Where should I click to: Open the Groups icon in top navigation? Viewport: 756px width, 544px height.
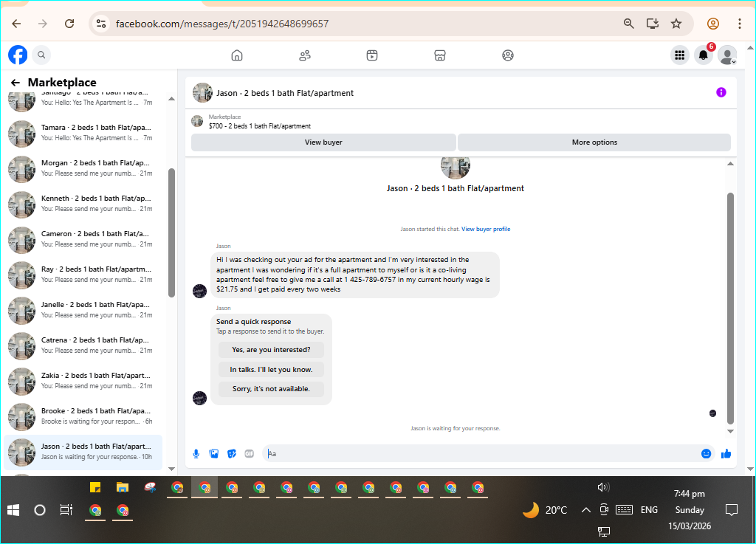tap(508, 55)
